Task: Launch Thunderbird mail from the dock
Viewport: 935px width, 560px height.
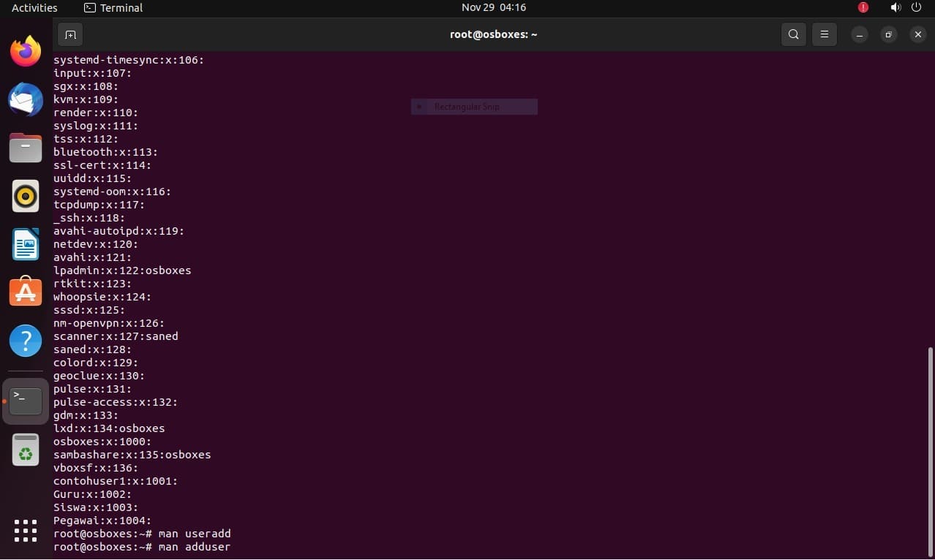Action: [x=26, y=99]
